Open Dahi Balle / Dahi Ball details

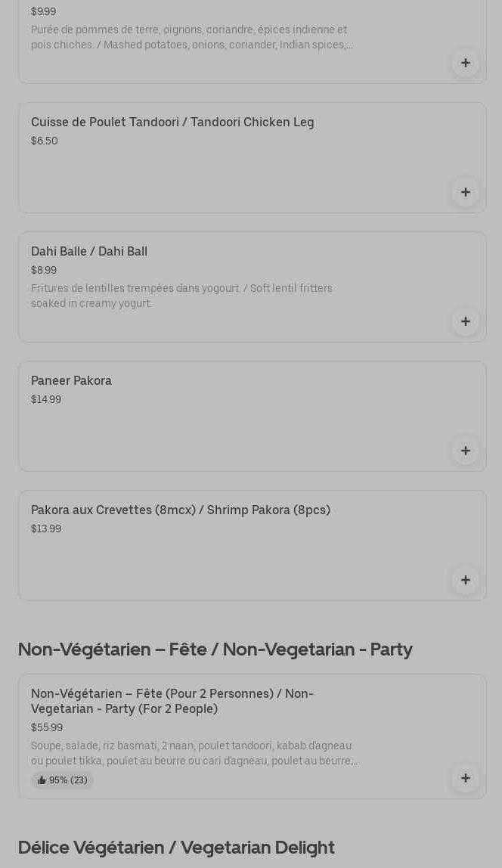coord(89,251)
